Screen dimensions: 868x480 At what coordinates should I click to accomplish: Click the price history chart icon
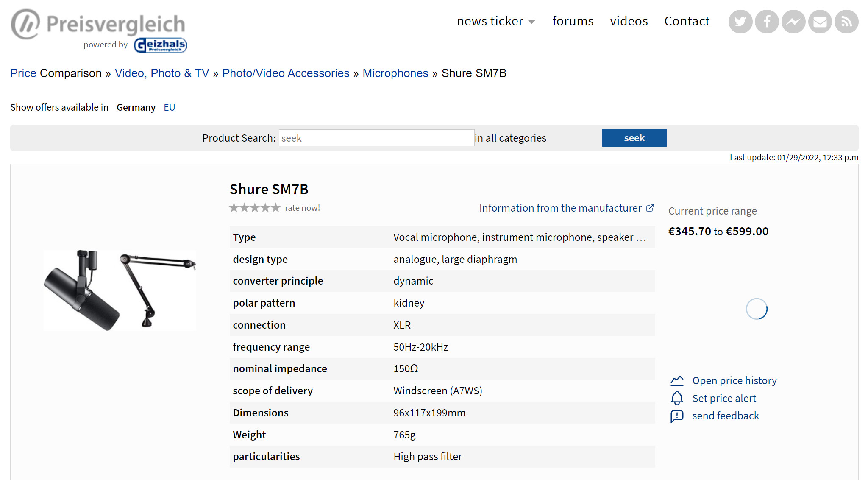coord(677,381)
